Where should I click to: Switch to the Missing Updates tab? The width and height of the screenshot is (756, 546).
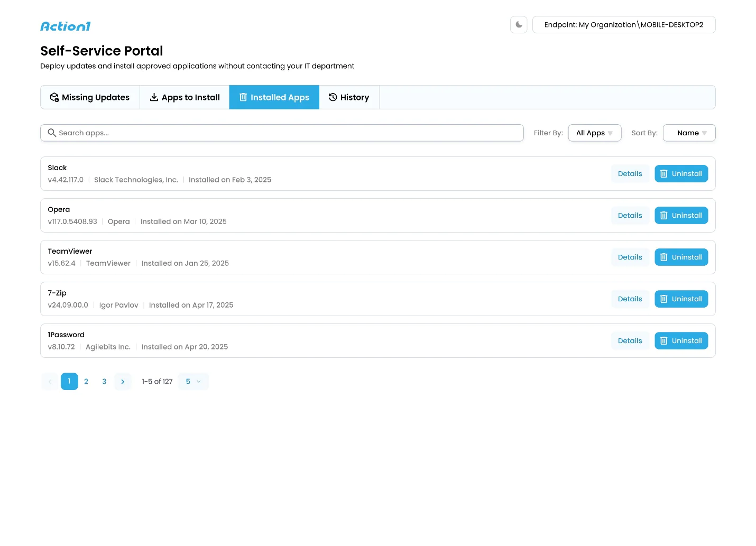(x=90, y=97)
